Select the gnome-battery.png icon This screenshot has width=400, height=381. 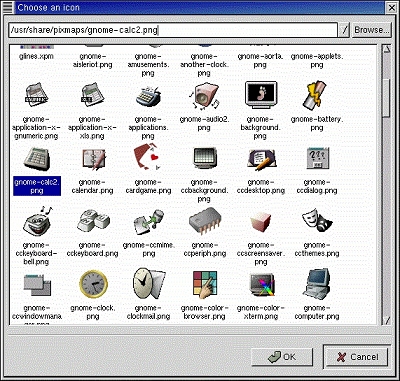(x=314, y=95)
